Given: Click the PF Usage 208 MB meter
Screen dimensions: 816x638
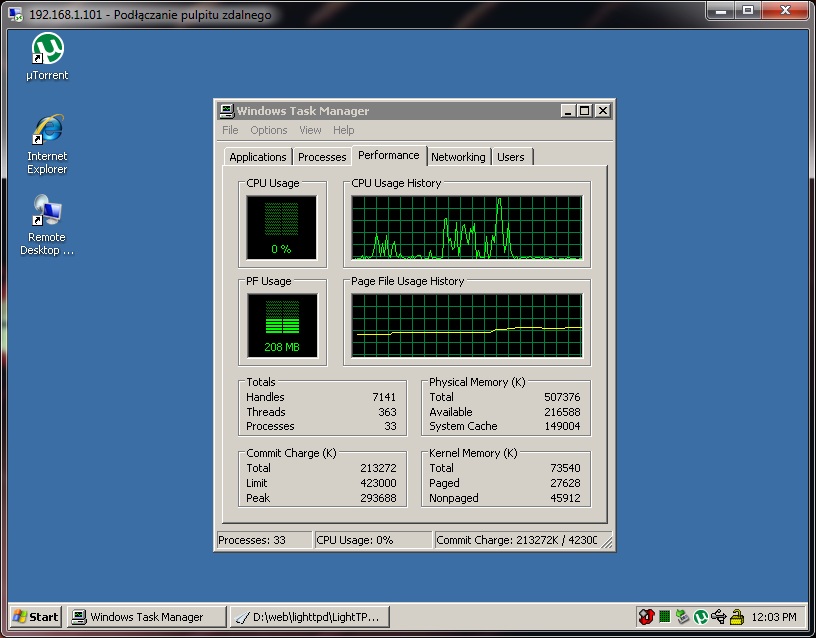Looking at the screenshot, I should (282, 325).
